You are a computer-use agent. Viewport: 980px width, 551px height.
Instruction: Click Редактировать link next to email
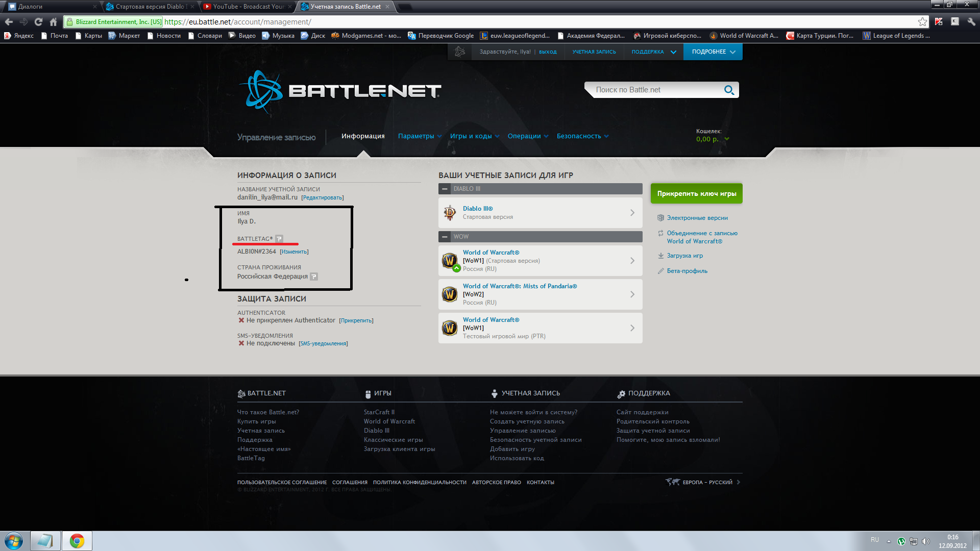[322, 198]
